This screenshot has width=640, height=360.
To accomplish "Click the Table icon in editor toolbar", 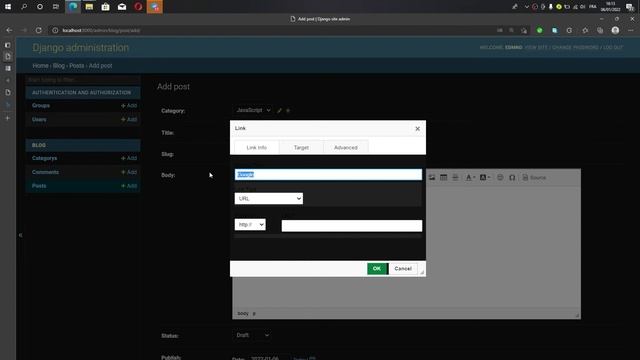I will [x=444, y=178].
